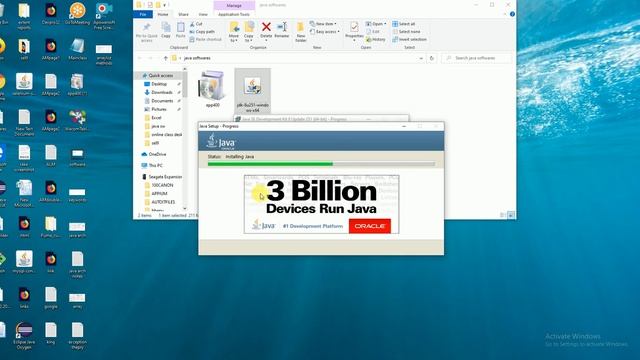Switch to the Home ribbon tab
The height and width of the screenshot is (360, 640).
(x=163, y=14)
